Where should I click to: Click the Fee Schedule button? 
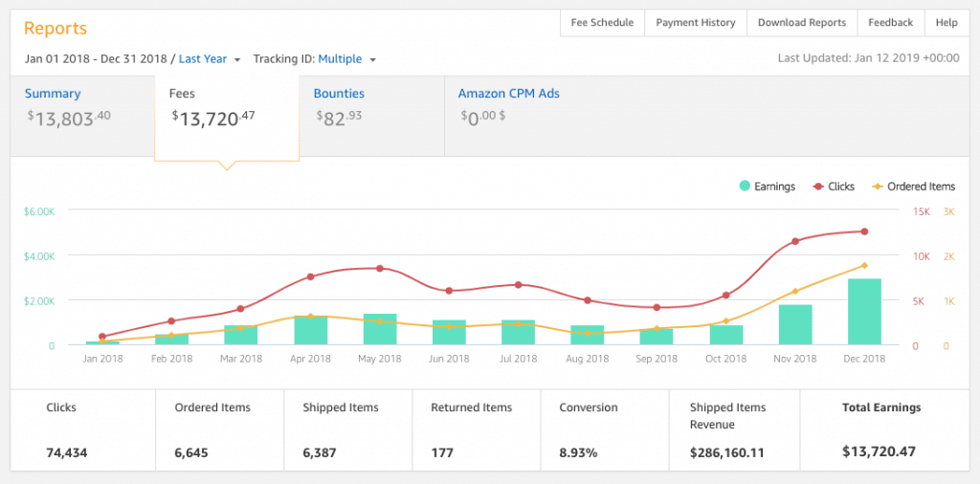tap(602, 23)
